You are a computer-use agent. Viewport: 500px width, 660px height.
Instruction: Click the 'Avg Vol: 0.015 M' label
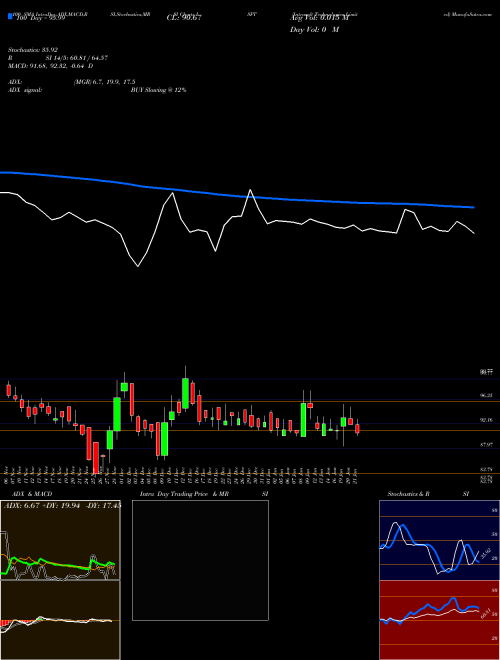point(319,19)
